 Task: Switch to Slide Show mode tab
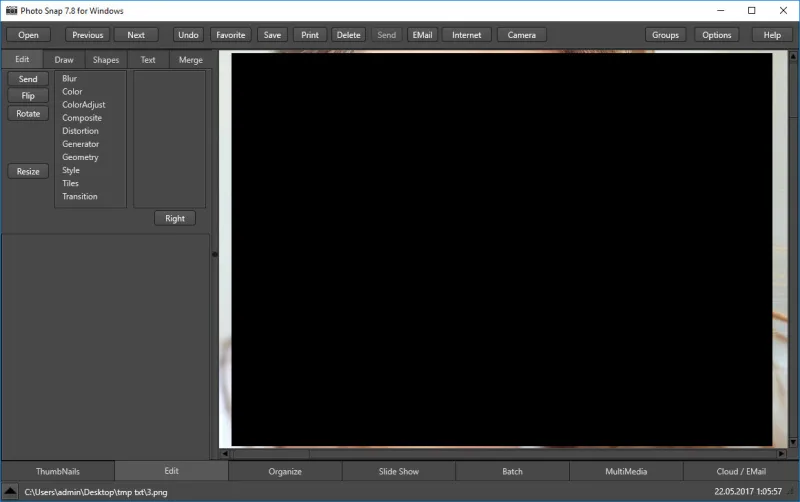coord(398,471)
